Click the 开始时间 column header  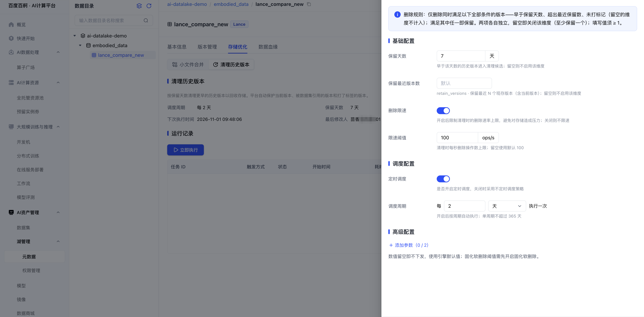point(321,167)
